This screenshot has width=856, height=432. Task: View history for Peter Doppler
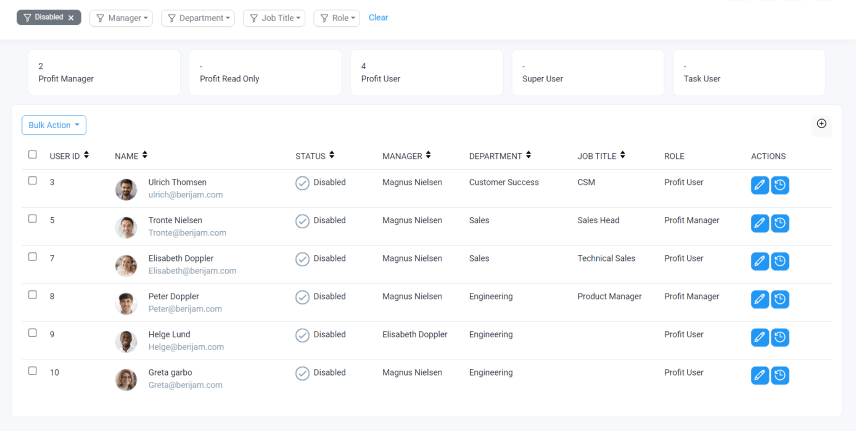780,300
